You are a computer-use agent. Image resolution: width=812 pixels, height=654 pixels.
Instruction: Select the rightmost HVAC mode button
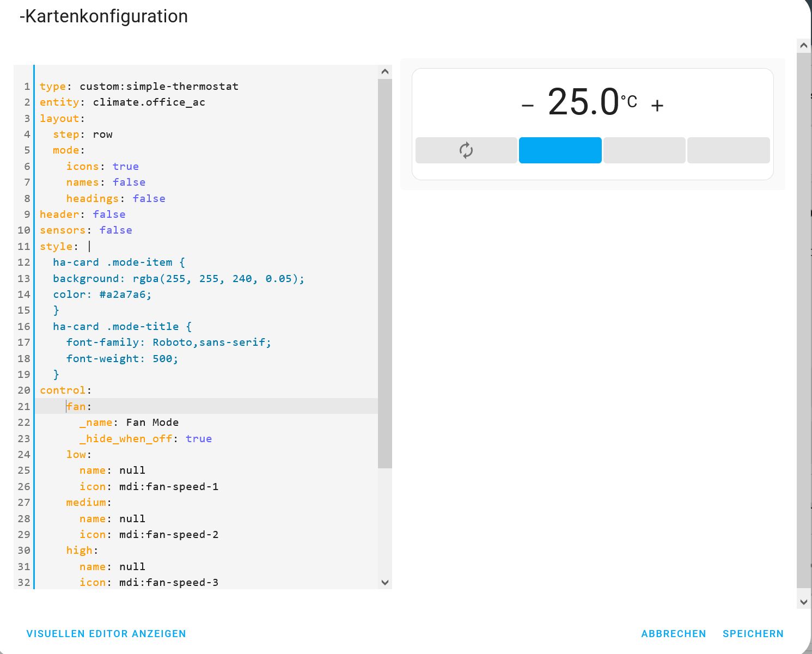[729, 150]
